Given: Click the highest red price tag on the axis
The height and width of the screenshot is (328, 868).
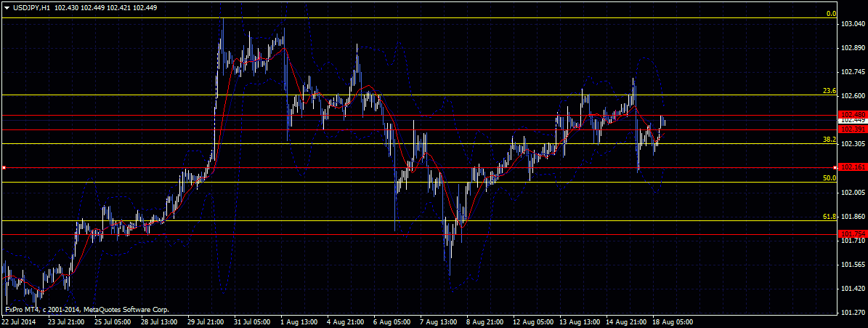Looking at the screenshot, I should coord(851,115).
